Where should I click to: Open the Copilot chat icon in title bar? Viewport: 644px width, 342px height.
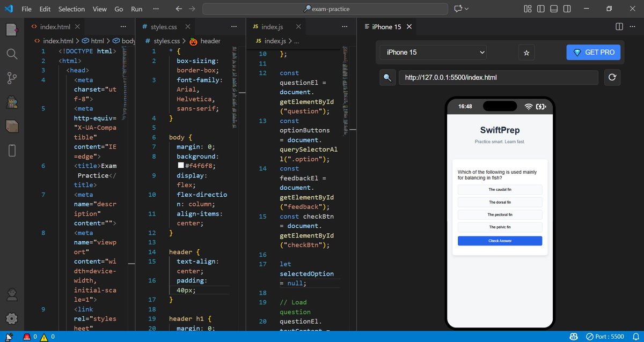click(458, 9)
